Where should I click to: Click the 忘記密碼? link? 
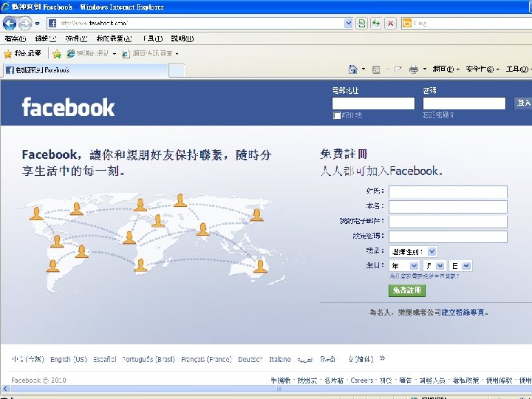(438, 115)
